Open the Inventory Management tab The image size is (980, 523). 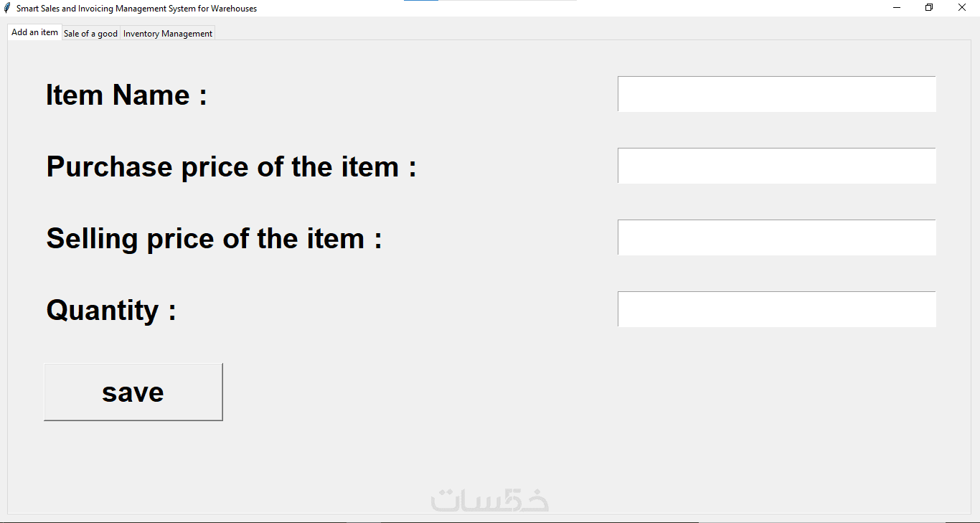[168, 34]
